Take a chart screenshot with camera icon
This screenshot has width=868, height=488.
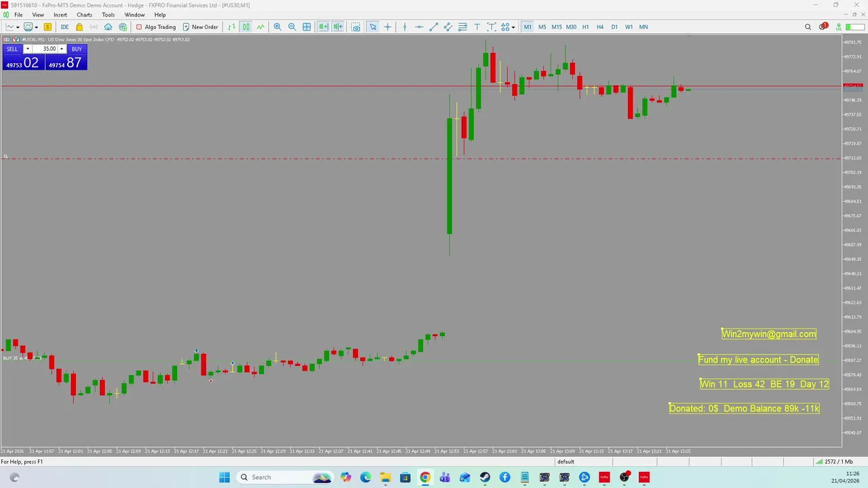pyautogui.click(x=355, y=27)
